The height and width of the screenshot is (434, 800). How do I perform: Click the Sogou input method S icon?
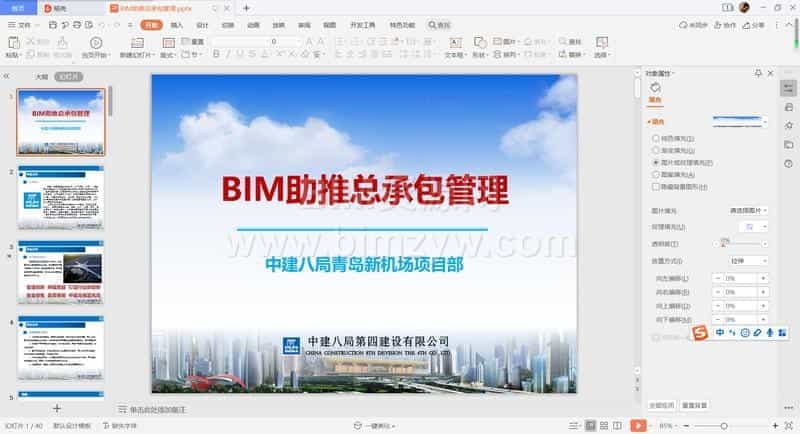pos(700,333)
